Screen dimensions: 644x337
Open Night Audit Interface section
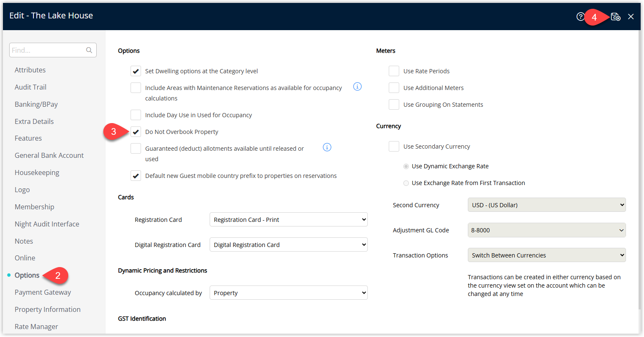point(47,224)
